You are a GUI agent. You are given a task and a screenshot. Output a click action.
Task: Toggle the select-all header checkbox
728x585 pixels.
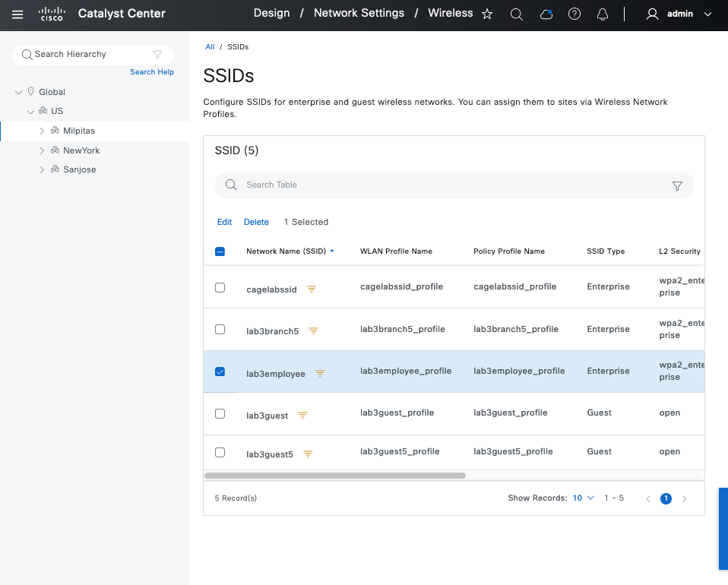pyautogui.click(x=220, y=251)
